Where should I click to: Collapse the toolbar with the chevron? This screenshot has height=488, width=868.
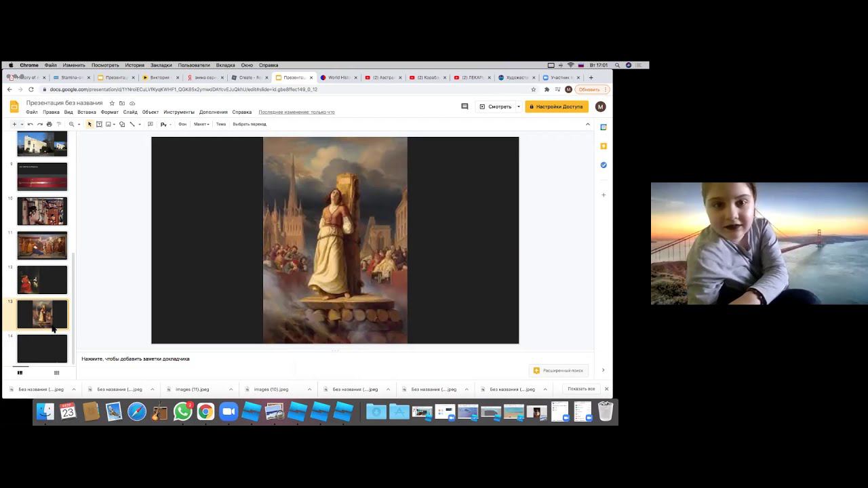(x=587, y=124)
